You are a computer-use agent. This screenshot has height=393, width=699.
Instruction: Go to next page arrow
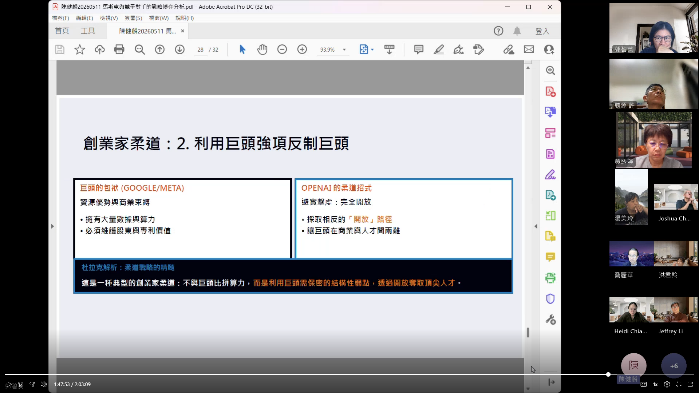point(180,49)
